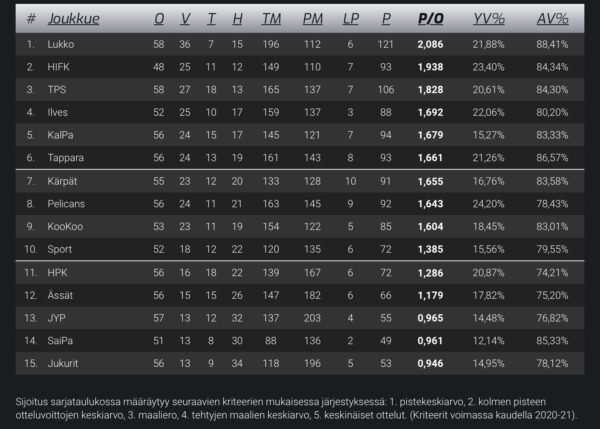Sort standings by V wins column

pos(185,19)
